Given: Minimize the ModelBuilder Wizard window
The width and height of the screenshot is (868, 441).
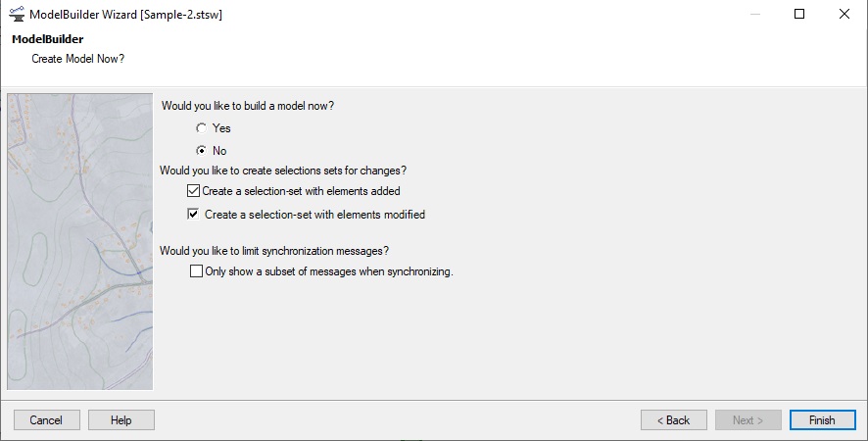Looking at the screenshot, I should [x=755, y=14].
